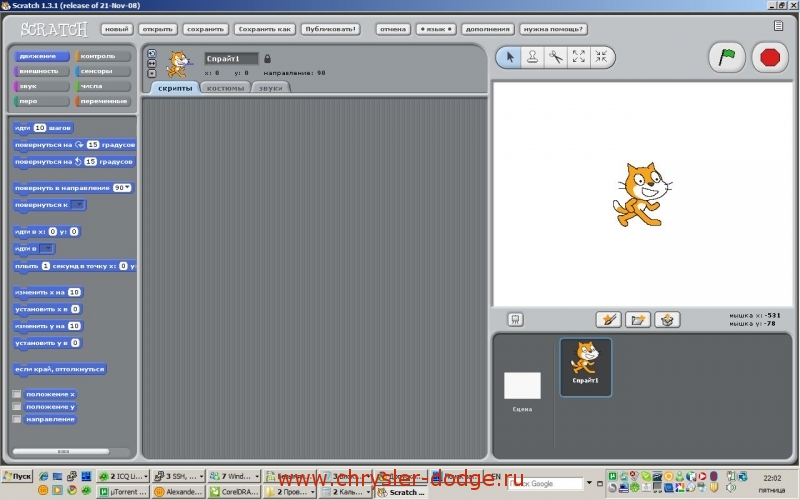Click the 'новый' button
The height and width of the screenshot is (500, 800).
(117, 29)
